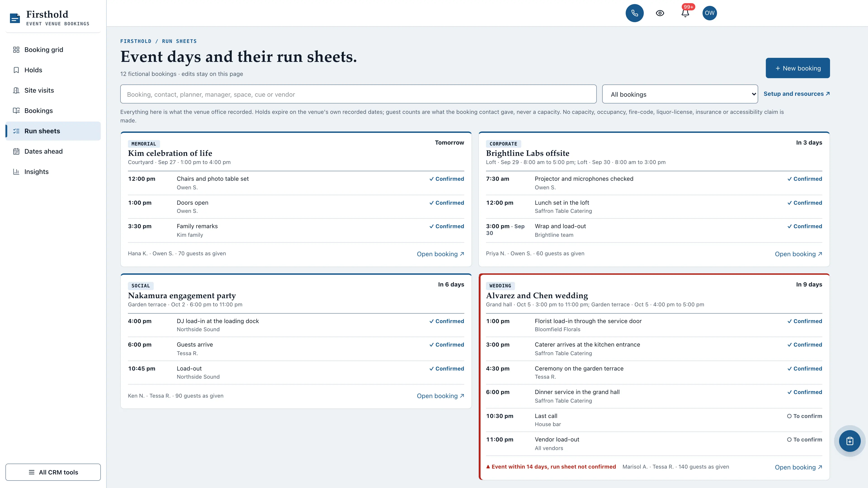Click the MEMORIAL tag badge
This screenshot has width=868, height=488.
pos(144,144)
